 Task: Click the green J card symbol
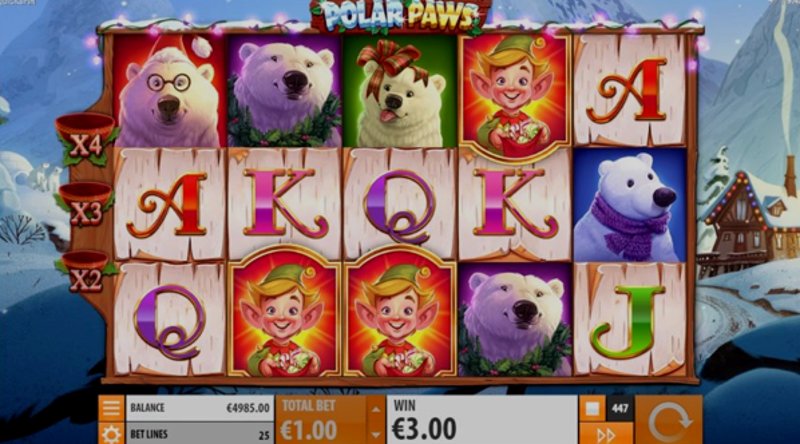[x=630, y=320]
